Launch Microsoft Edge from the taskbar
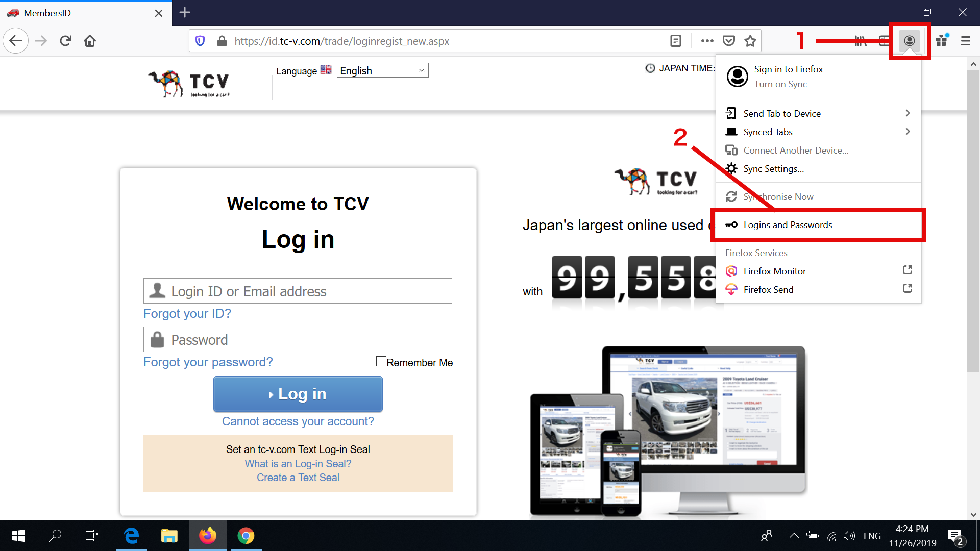Viewport: 980px width, 551px height. [131, 536]
